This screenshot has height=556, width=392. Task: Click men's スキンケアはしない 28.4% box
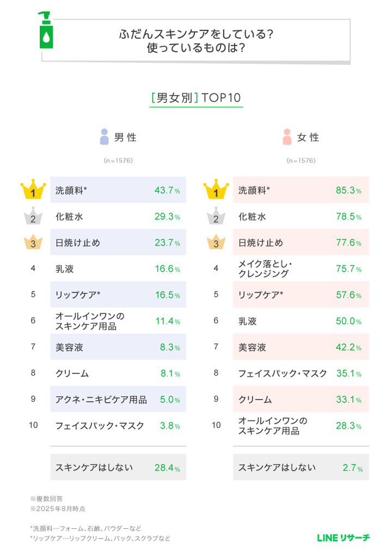click(118, 467)
